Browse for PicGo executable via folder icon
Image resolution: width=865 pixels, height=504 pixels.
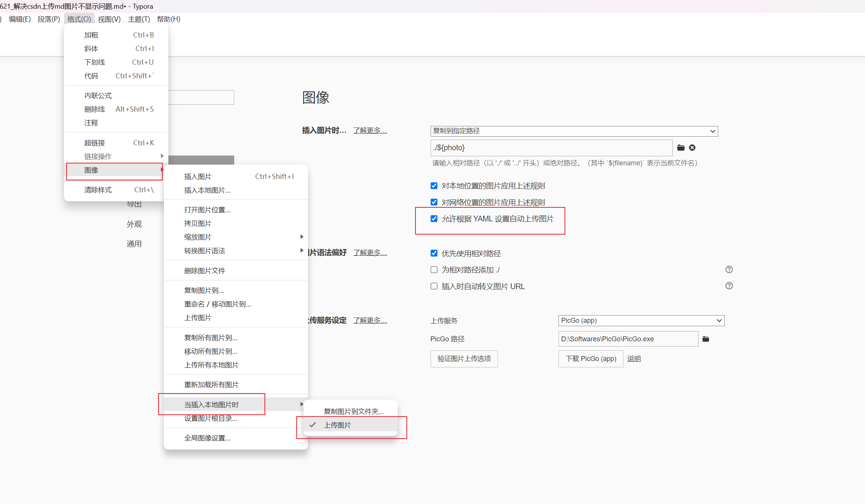click(706, 339)
